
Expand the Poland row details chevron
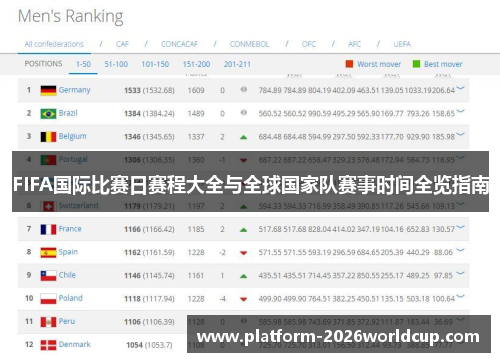point(461,297)
